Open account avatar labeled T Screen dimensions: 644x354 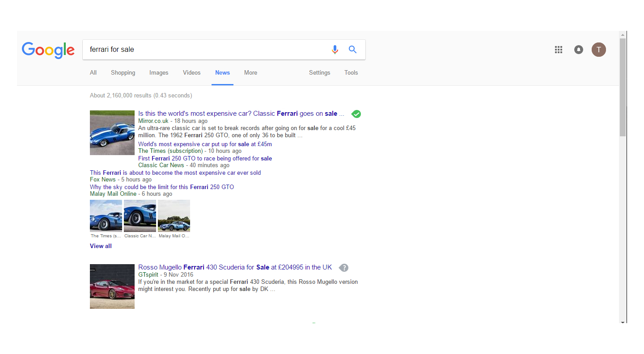[599, 50]
